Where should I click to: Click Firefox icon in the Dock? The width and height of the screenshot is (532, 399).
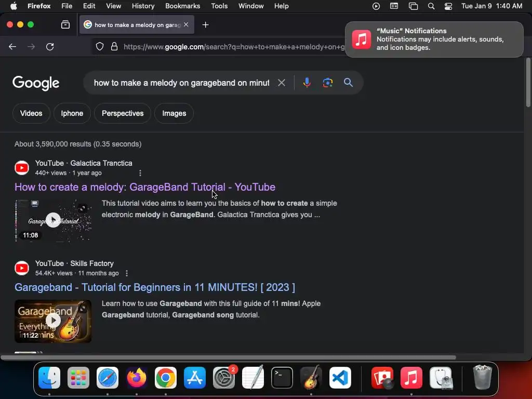[x=137, y=378]
